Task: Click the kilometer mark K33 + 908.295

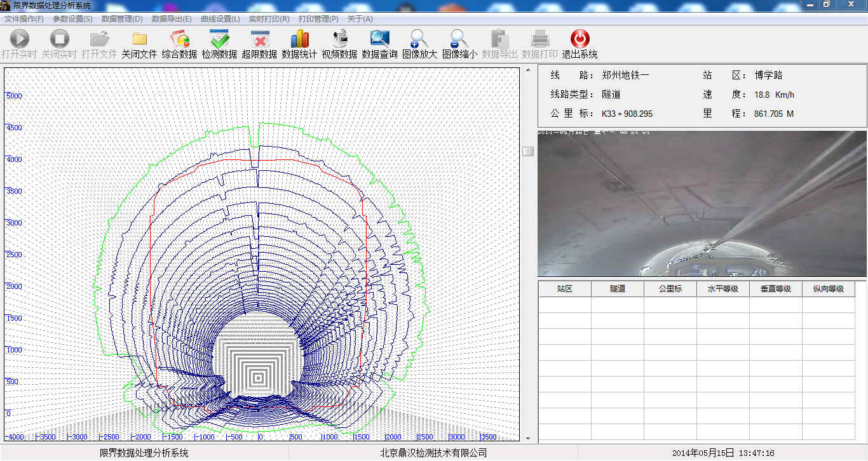Action: (x=627, y=114)
